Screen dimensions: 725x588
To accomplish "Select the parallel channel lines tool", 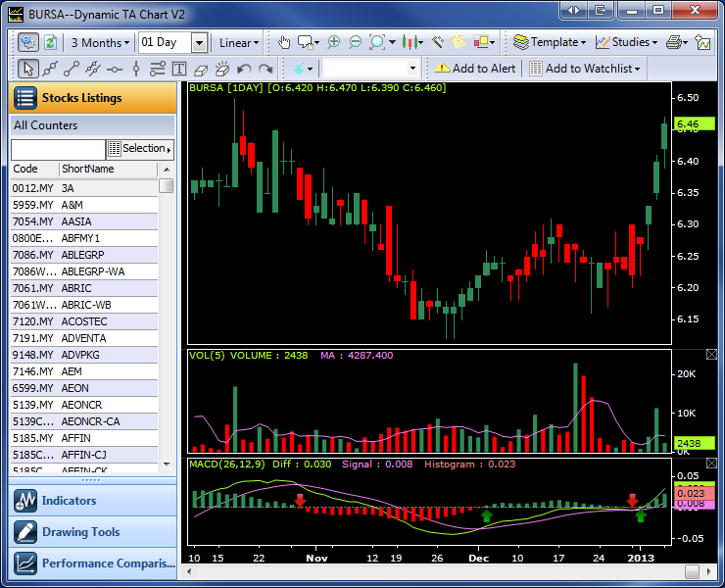I will coord(93,69).
